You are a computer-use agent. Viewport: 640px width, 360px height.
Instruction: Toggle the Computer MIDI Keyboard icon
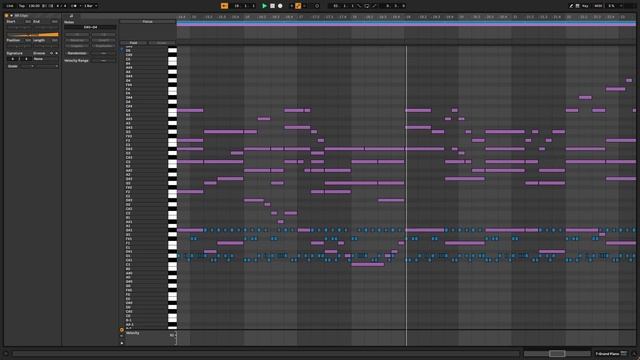[x=578, y=6]
